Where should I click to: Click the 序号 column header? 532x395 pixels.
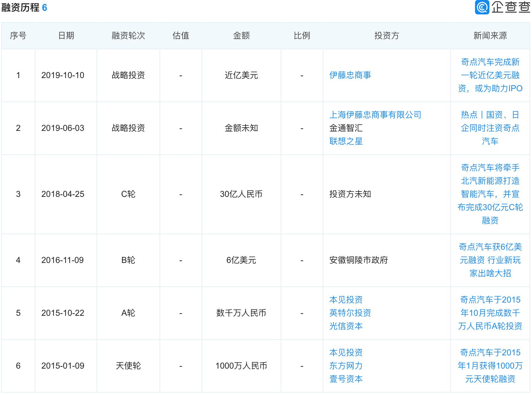click(x=18, y=36)
